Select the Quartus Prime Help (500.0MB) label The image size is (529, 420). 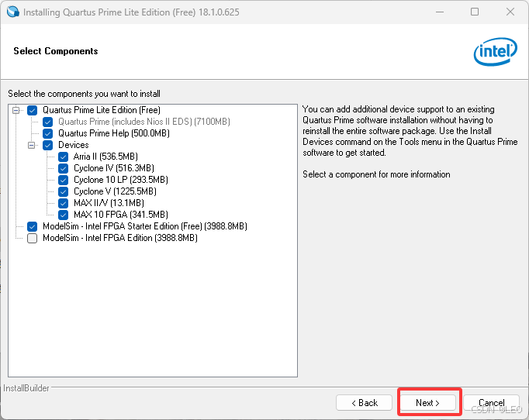coord(114,133)
